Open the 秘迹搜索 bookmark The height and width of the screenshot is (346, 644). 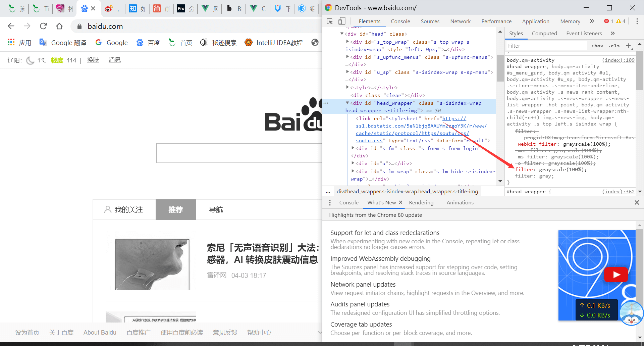coord(218,43)
